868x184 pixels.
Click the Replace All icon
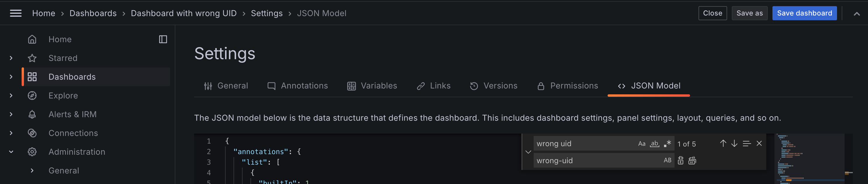[x=692, y=160]
